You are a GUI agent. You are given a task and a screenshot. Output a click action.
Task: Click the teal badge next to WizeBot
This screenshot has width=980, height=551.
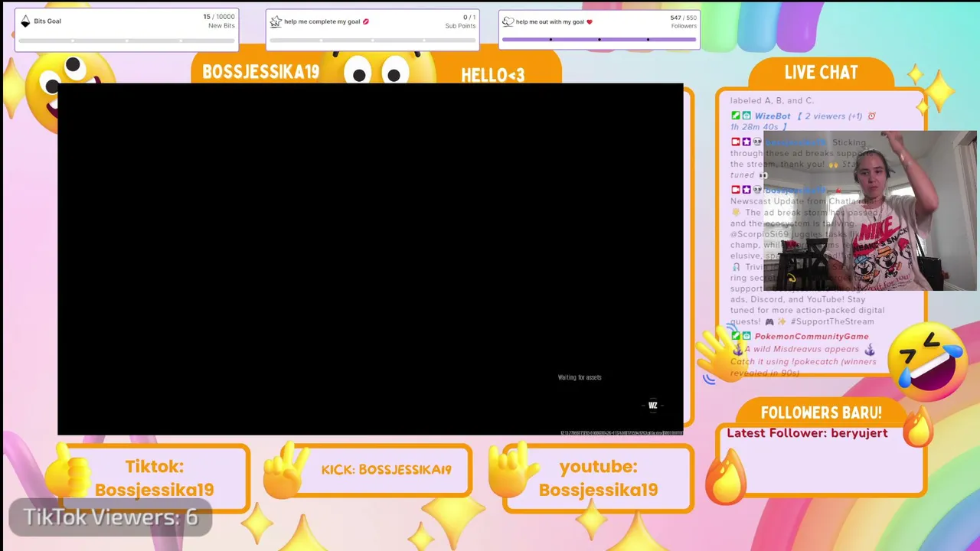746,116
